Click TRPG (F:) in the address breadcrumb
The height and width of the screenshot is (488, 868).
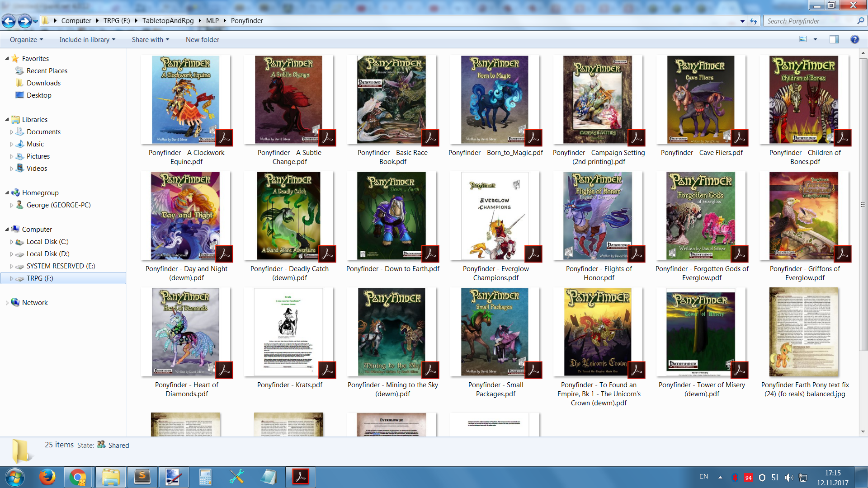[x=117, y=21]
